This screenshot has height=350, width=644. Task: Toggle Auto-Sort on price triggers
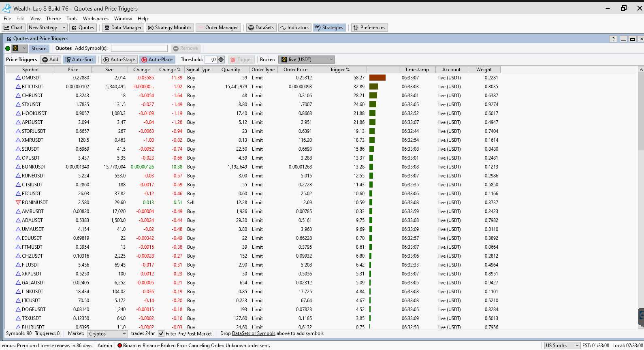click(79, 60)
